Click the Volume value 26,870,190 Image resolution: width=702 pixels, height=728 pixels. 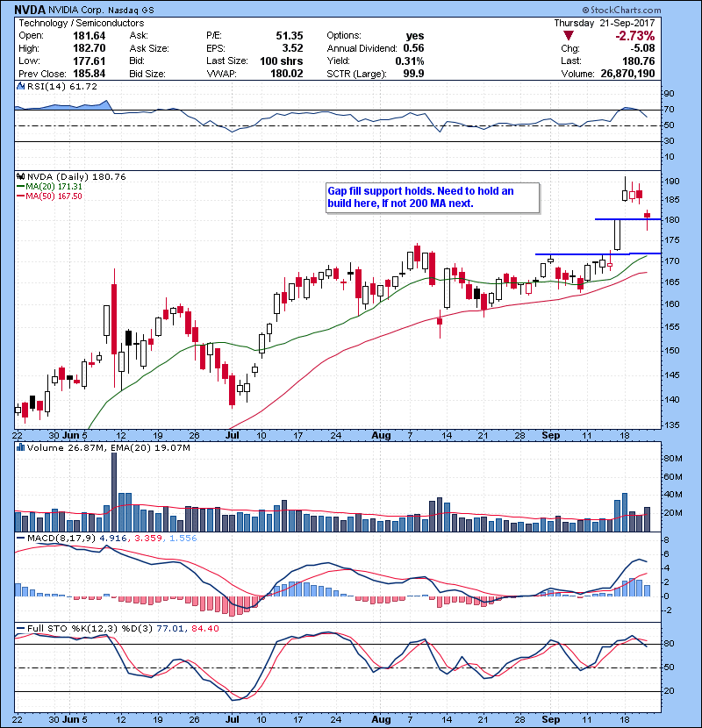627,74
